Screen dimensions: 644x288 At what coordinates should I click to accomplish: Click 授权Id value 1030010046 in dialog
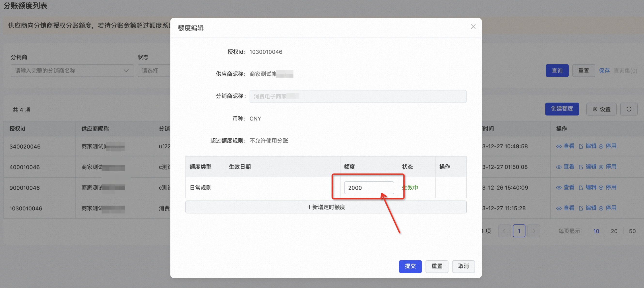click(x=266, y=52)
